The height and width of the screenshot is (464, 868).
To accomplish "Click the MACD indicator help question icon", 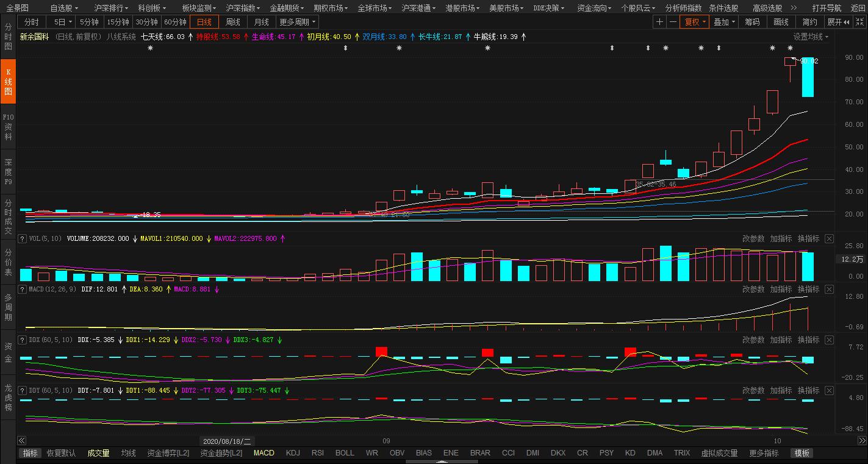I will [23, 289].
